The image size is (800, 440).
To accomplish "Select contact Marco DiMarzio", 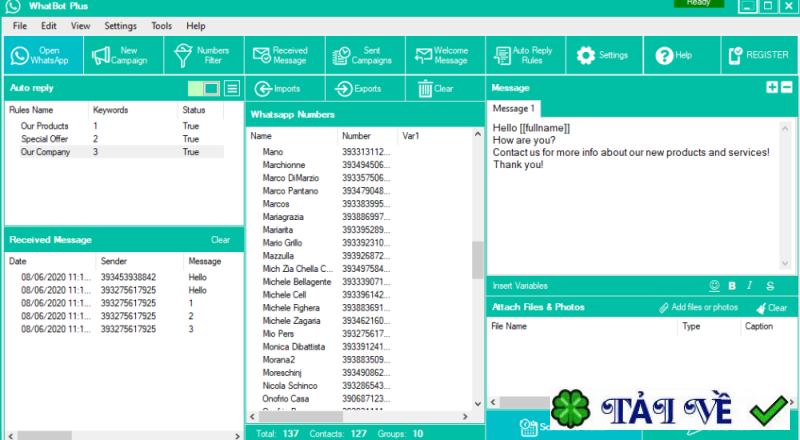I will 291,178.
